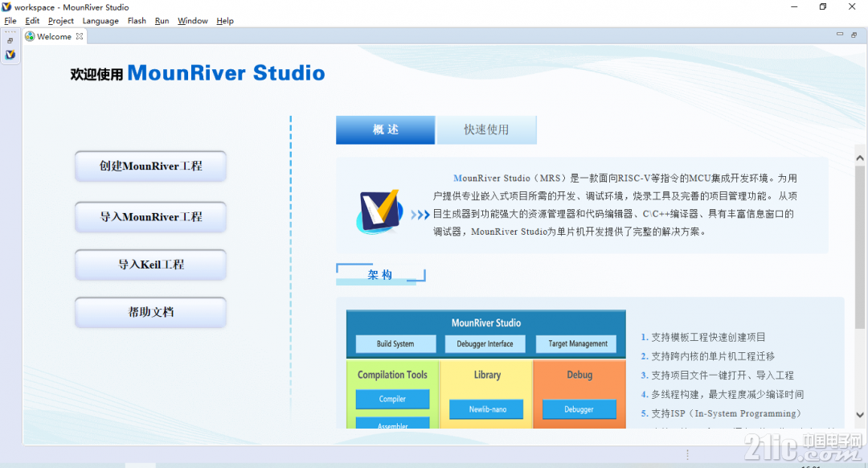Open 帮助文档 help documents
This screenshot has height=468, width=868.
(150, 312)
